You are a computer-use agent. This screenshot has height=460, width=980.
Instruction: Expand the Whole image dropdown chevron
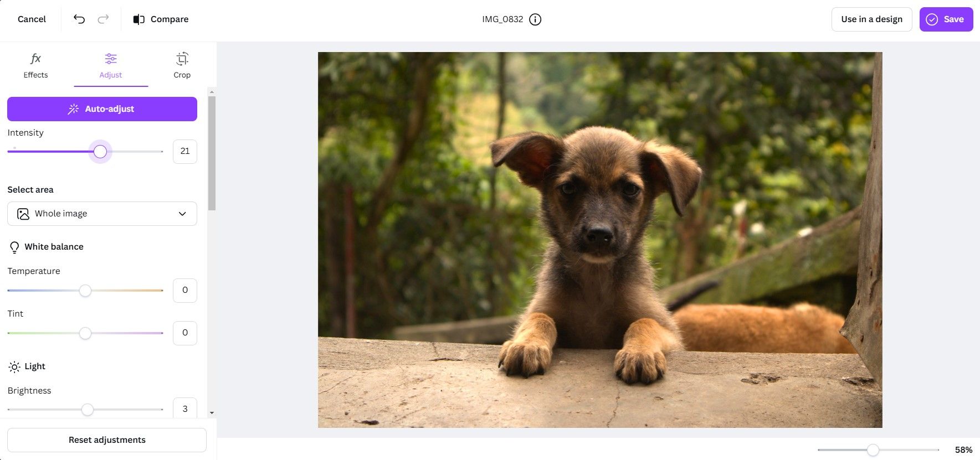pyautogui.click(x=182, y=214)
